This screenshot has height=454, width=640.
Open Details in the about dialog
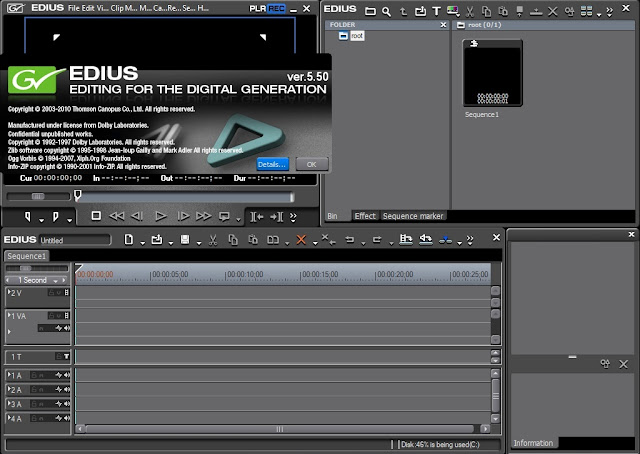tap(273, 164)
